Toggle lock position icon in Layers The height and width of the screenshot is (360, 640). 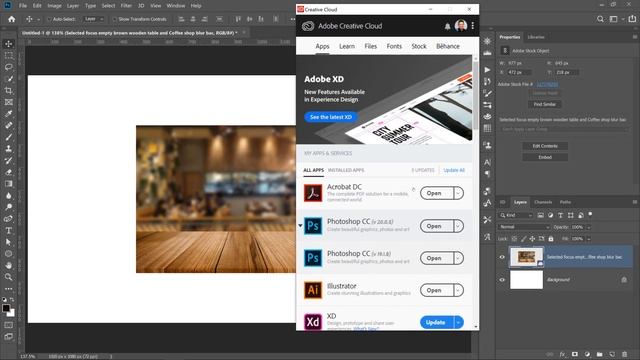point(532,239)
